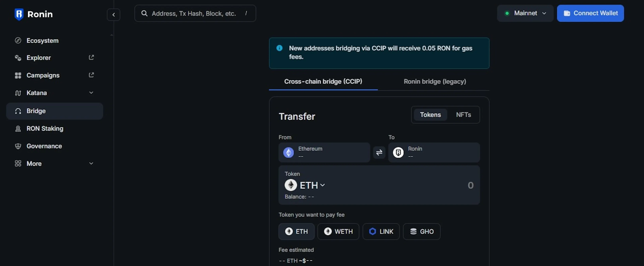Open Campaigns external link icon
This screenshot has height=266, width=644.
(x=91, y=75)
